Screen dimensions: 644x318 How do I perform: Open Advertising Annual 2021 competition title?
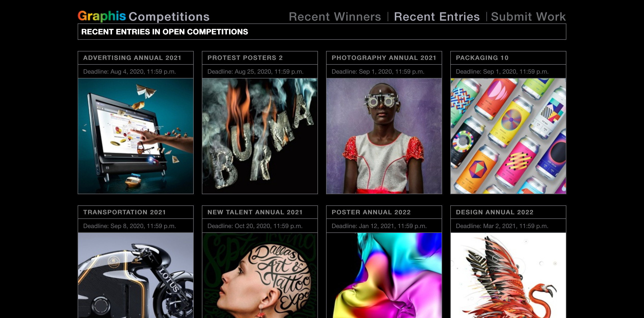132,58
